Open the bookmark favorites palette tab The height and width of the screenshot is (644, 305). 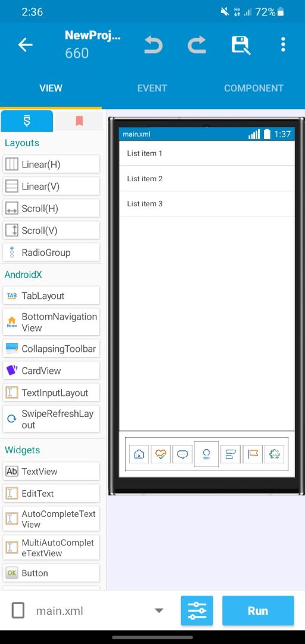pos(79,120)
